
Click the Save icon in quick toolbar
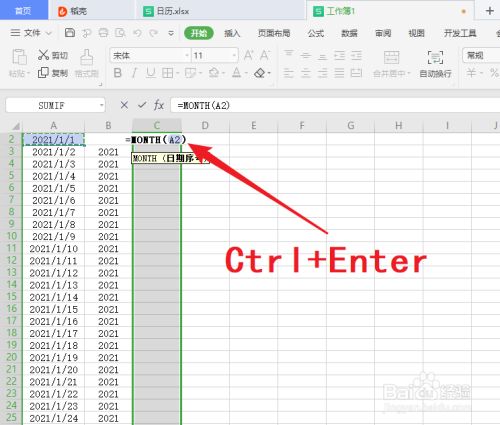tap(70, 33)
